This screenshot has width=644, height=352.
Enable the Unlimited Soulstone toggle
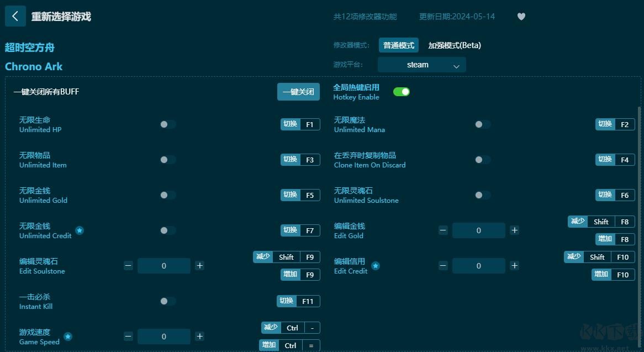tap(481, 195)
